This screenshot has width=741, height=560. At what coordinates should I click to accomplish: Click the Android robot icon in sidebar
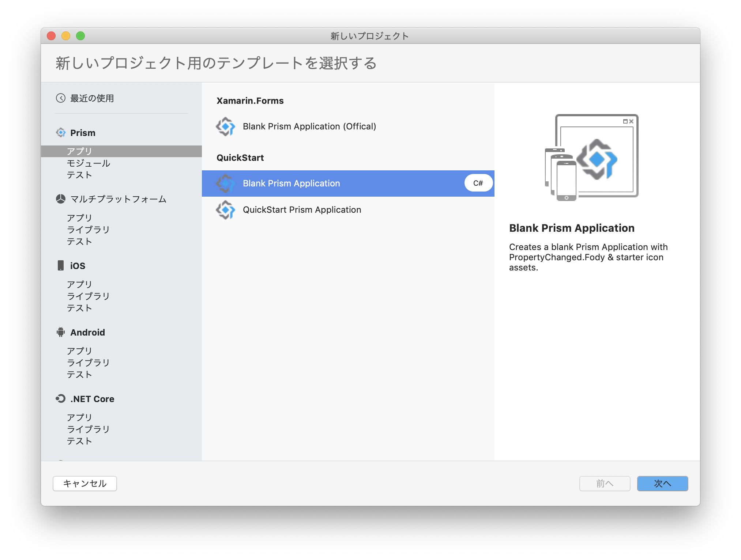tap(61, 332)
